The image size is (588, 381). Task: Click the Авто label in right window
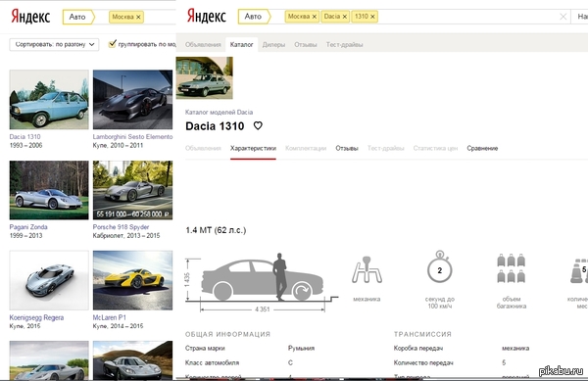pos(253,17)
